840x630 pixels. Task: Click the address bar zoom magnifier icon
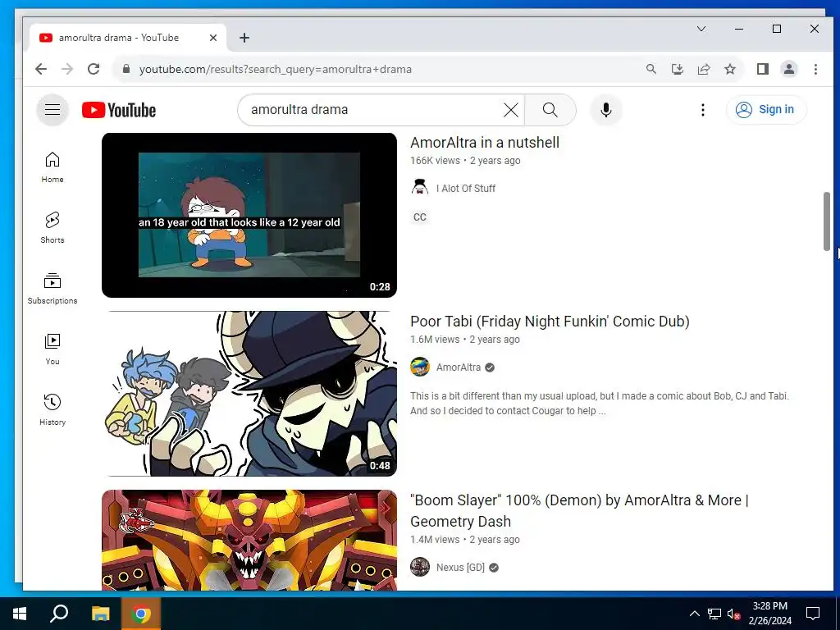coord(651,69)
